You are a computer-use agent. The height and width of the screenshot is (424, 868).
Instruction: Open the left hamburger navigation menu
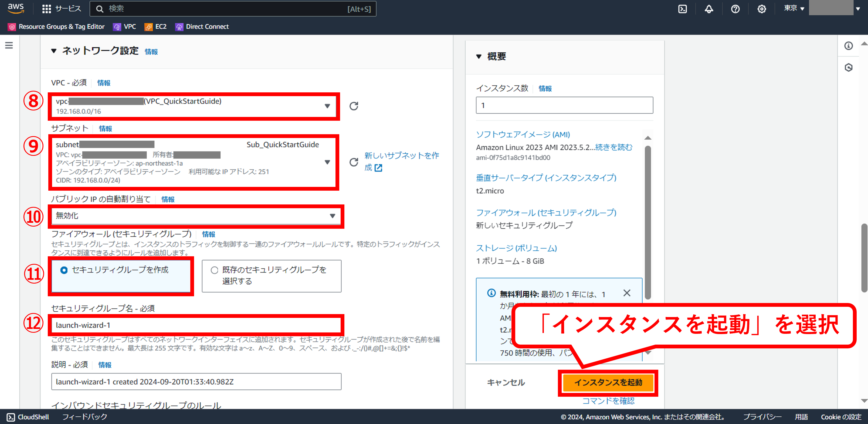tap(9, 45)
